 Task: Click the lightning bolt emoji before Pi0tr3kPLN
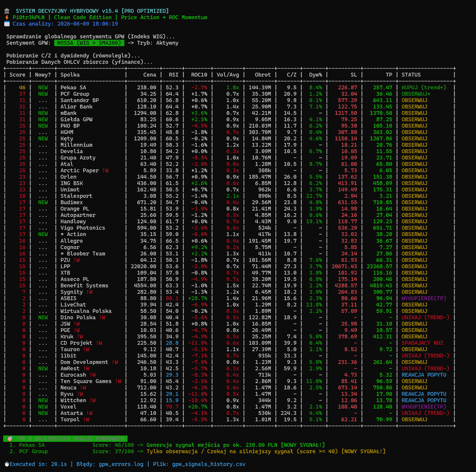click(x=7, y=17)
